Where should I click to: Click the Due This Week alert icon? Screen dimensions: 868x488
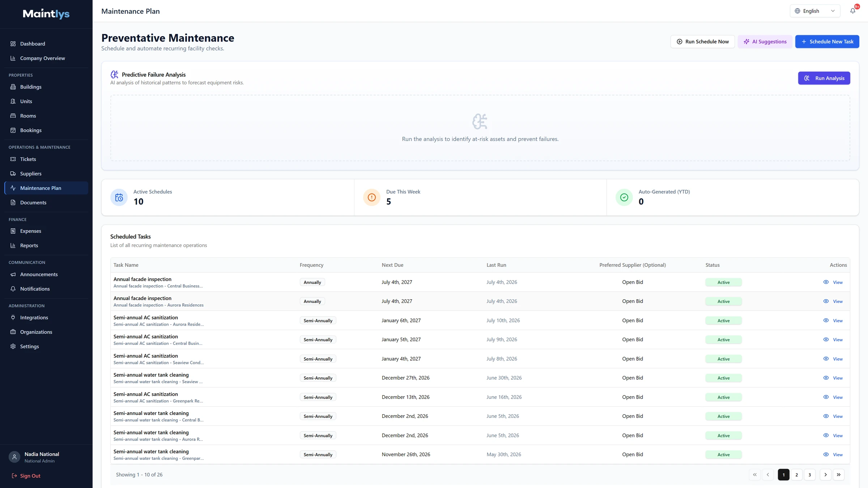[x=371, y=197]
